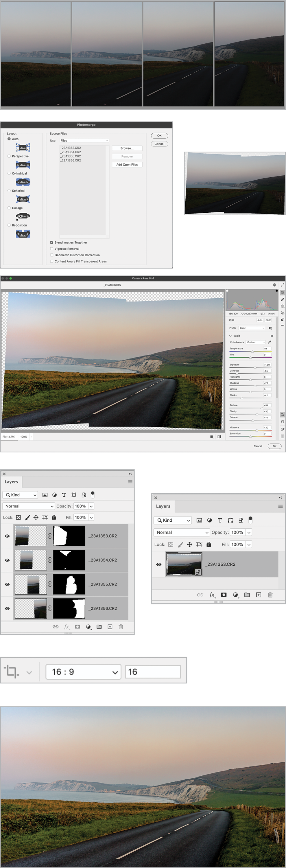Enable the Vignette Removal checkbox
The height and width of the screenshot is (868, 286).
pos(51,249)
